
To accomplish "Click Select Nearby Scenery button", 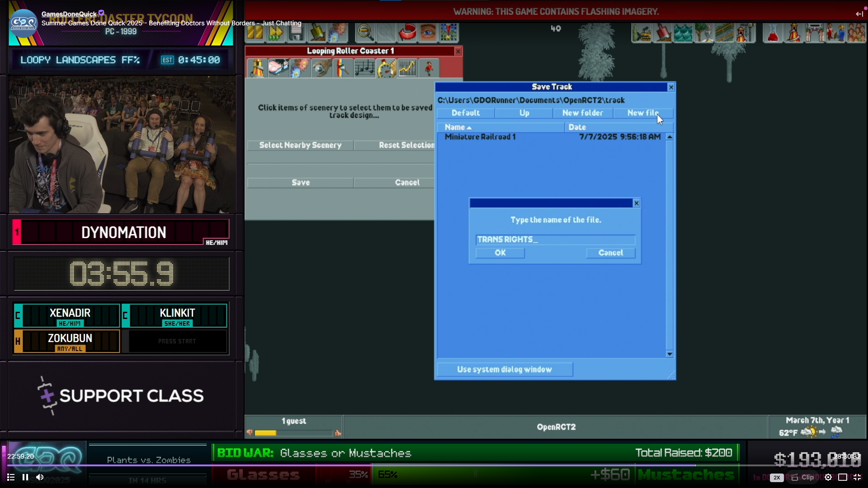I will click(x=300, y=145).
